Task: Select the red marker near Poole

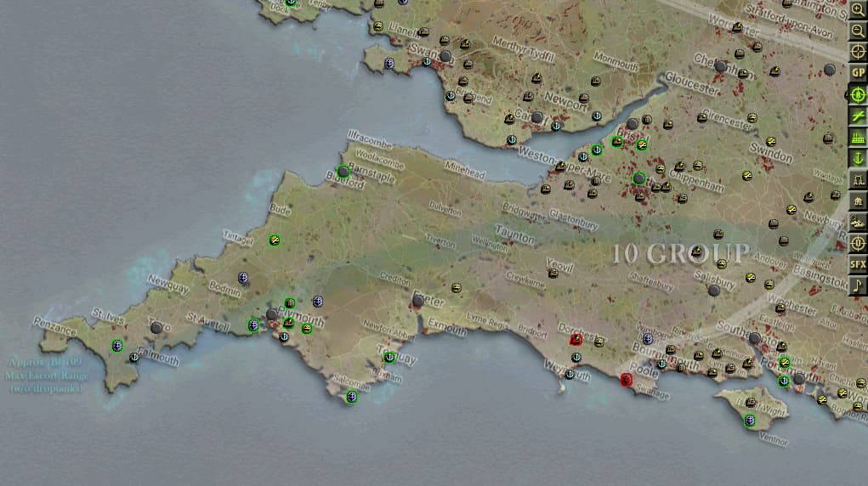Action: [x=626, y=379]
